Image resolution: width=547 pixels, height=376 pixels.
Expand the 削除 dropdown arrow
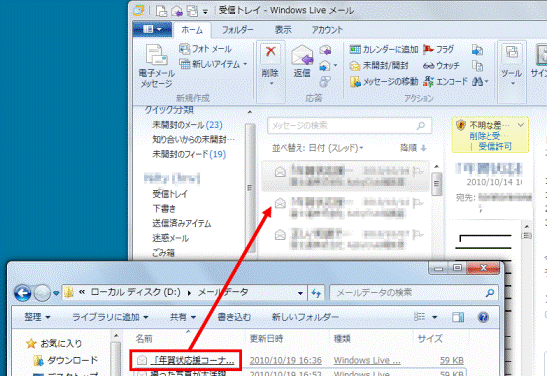(x=271, y=84)
